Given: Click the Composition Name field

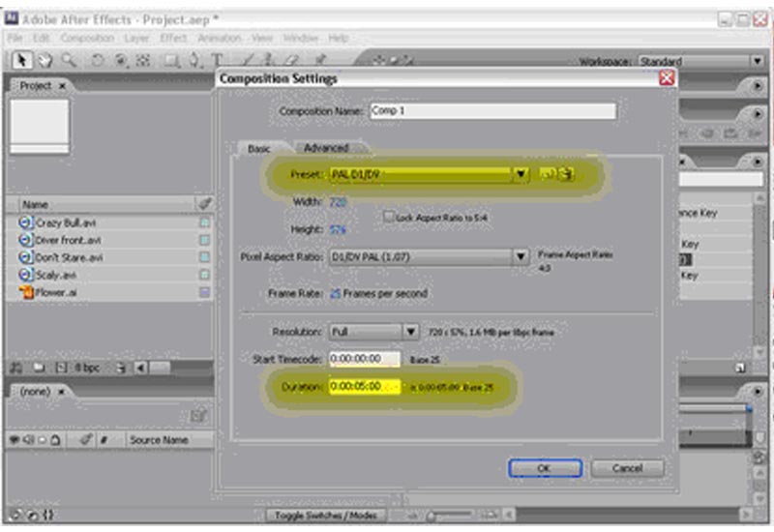Looking at the screenshot, I should pyautogui.click(x=493, y=110).
